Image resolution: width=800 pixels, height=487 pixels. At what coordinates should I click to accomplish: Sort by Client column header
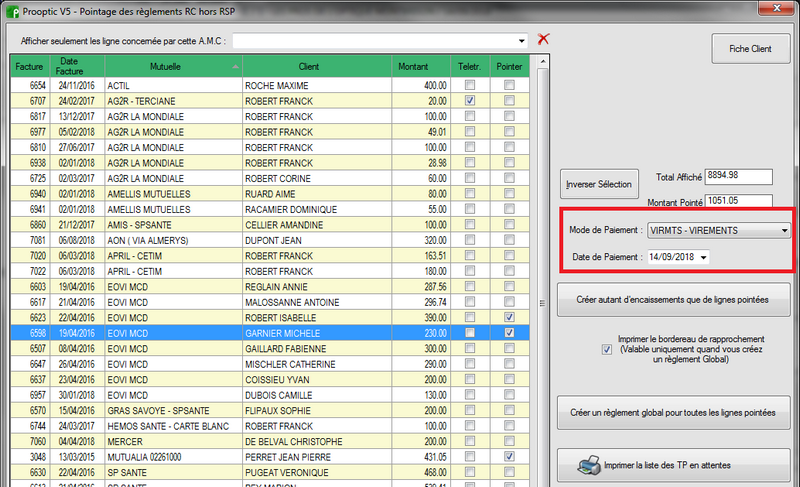tap(317, 66)
